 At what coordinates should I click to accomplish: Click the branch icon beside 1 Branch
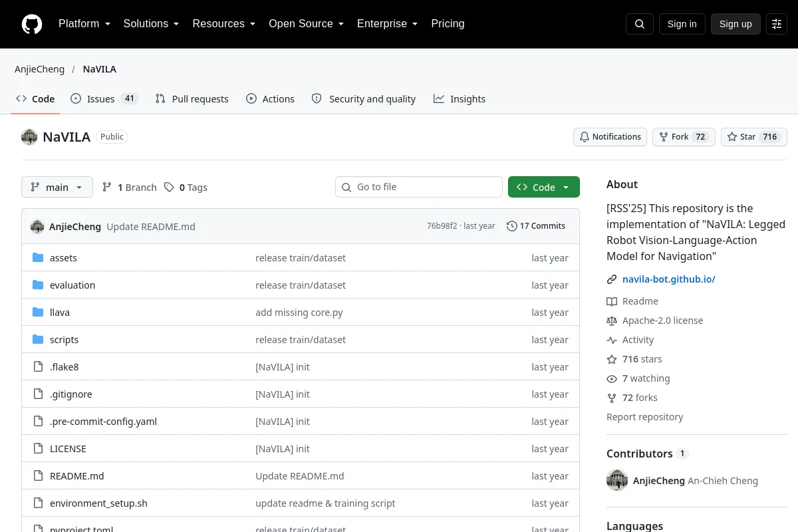107,188
